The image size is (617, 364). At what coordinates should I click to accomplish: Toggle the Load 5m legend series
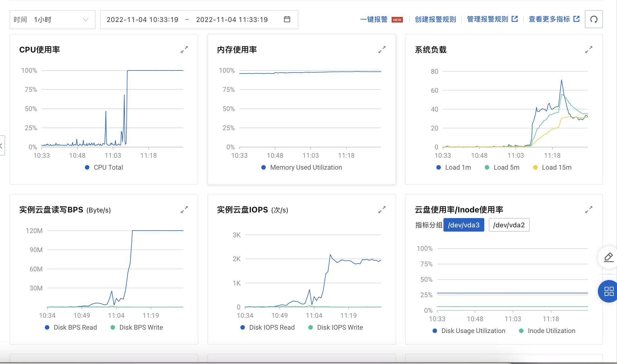coord(502,167)
